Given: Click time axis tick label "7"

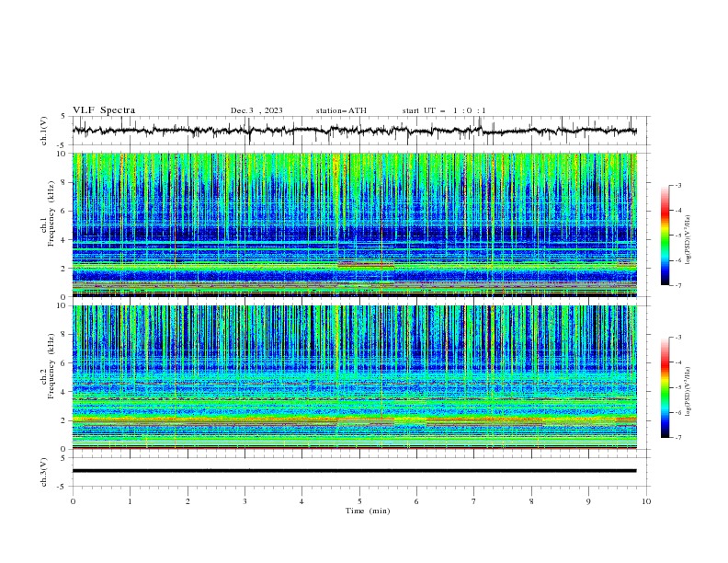Looking at the screenshot, I should click(474, 501).
